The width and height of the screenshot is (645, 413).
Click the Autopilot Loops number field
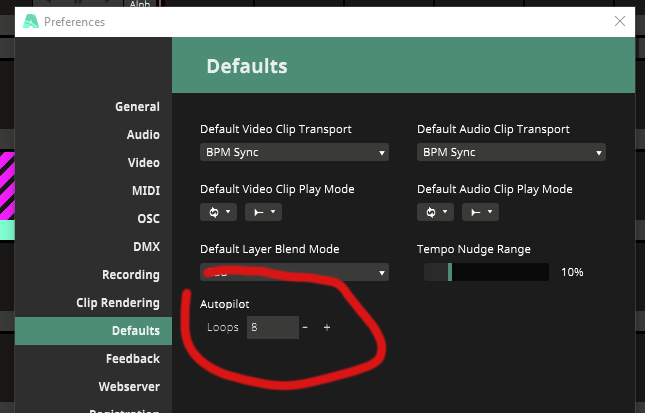coord(272,328)
